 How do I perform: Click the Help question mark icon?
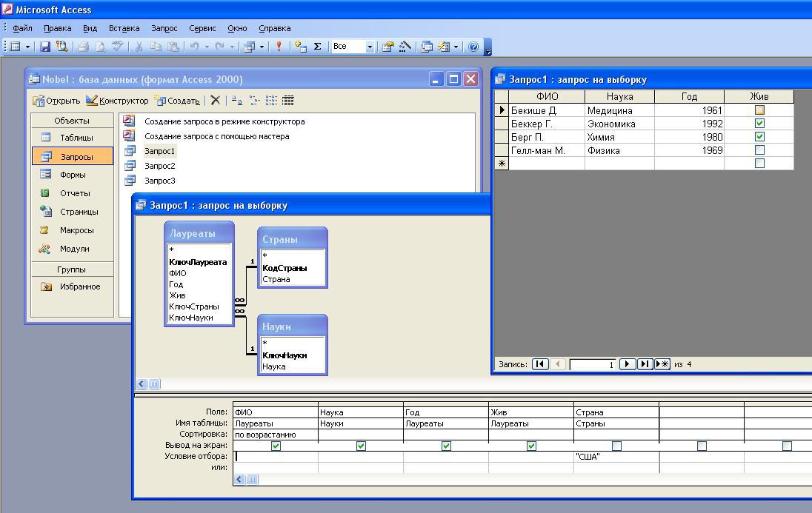474,47
